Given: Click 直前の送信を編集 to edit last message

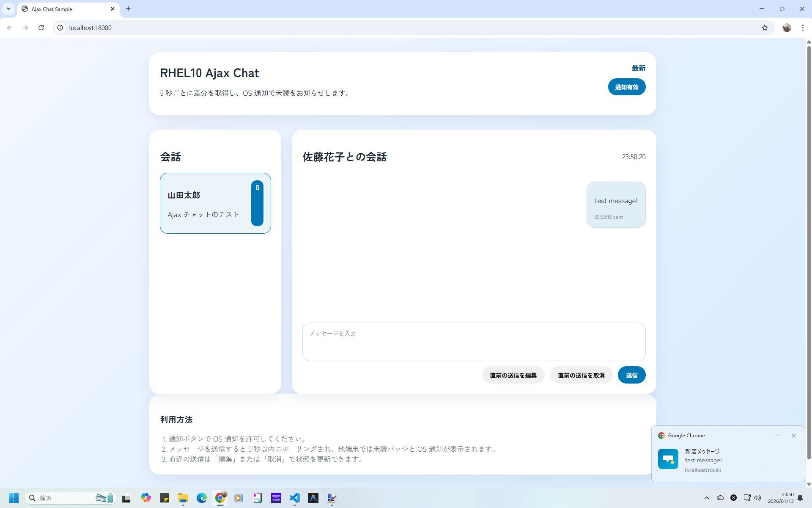Looking at the screenshot, I should (513, 375).
